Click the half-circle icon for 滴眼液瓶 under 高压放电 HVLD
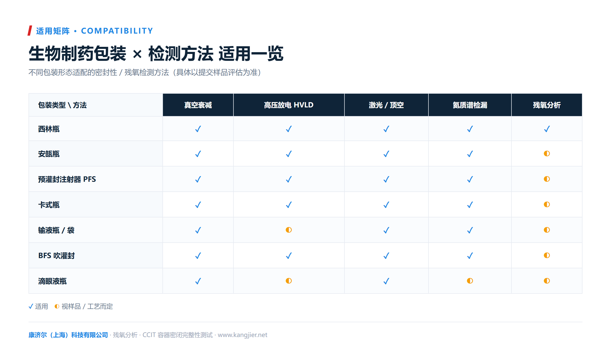611x364 pixels. tap(289, 281)
